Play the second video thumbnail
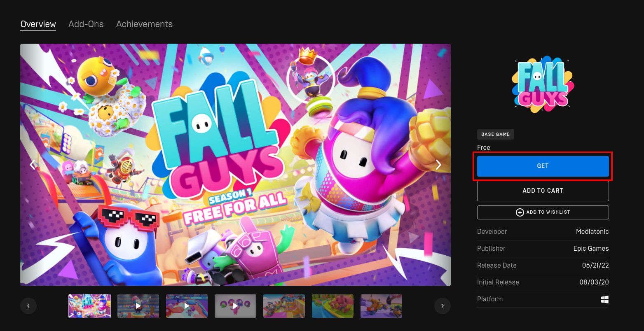Screen dimensions: 644x331 tap(138, 306)
